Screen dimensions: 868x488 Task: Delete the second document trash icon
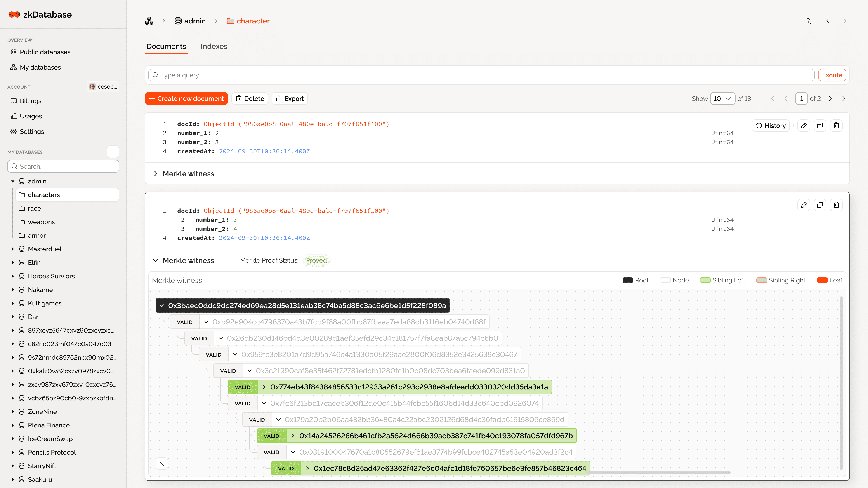point(836,205)
